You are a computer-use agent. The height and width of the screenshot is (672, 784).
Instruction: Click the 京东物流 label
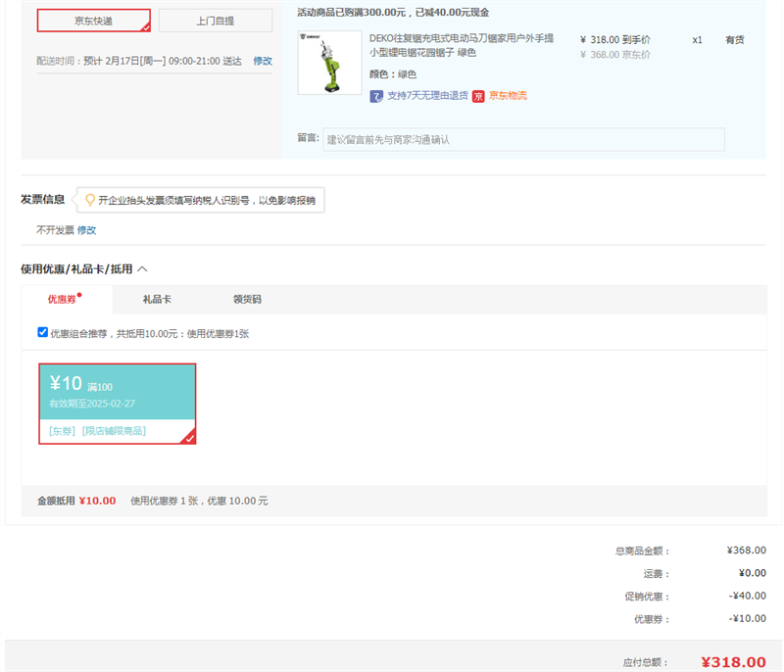click(x=508, y=96)
